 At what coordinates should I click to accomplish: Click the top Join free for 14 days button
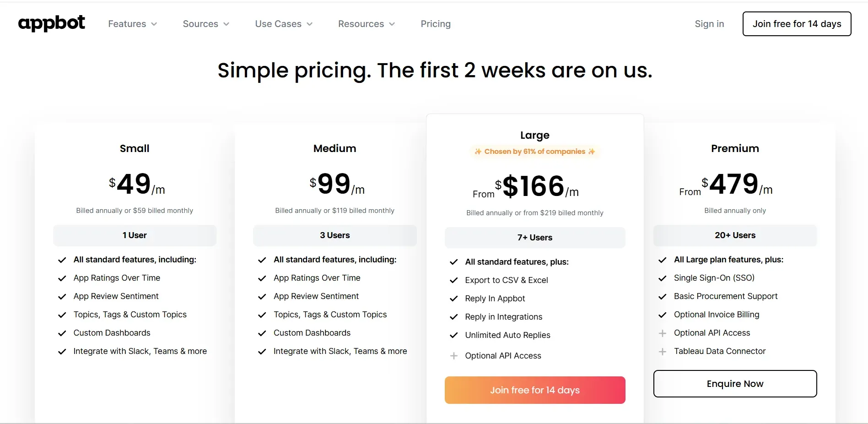click(x=796, y=24)
